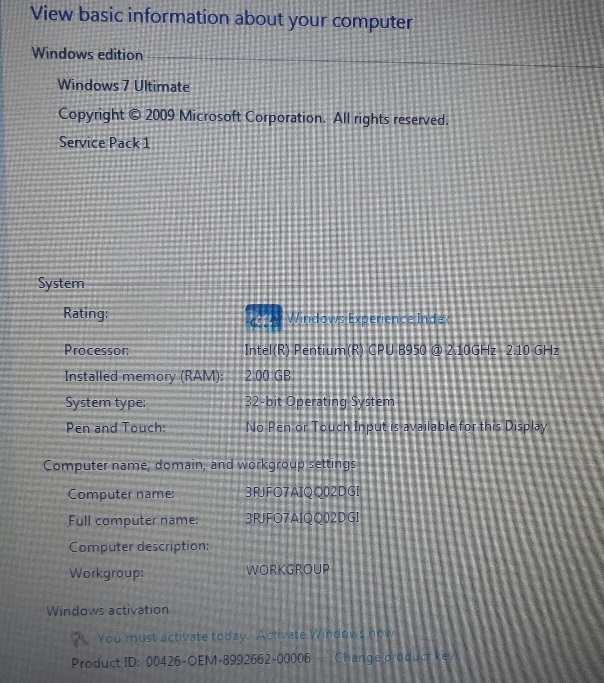
Task: Click the Computer name, domain, and workgroup settings header
Action: (199, 465)
